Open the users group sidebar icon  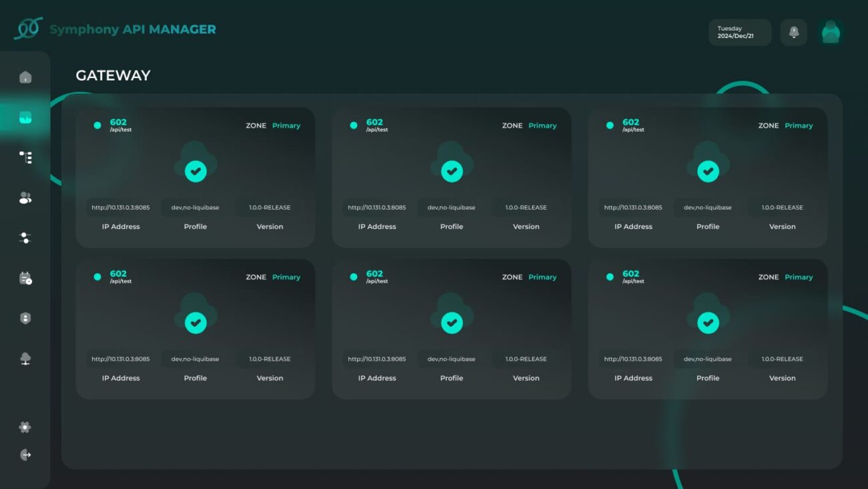click(x=25, y=198)
